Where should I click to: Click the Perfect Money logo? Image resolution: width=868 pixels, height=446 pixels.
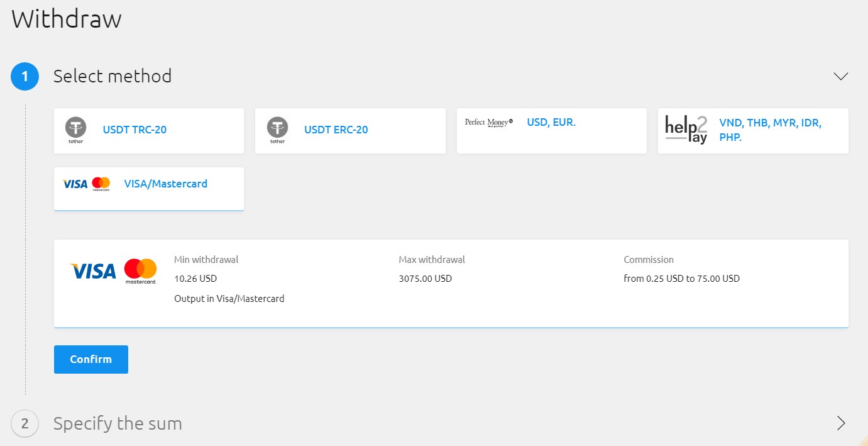click(489, 122)
